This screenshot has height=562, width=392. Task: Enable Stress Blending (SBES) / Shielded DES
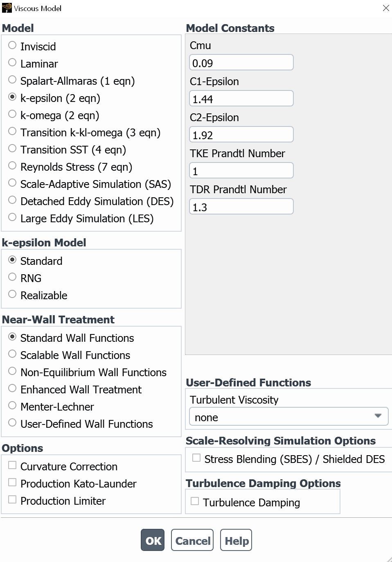pos(196,458)
